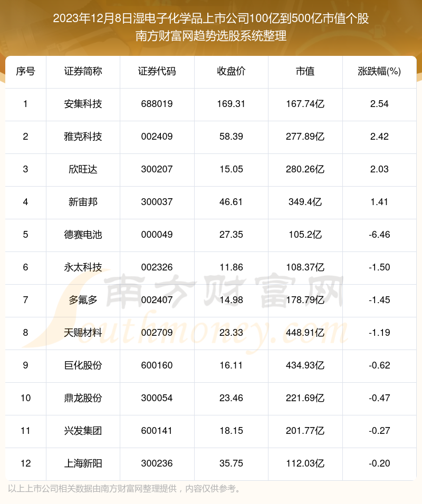422x504 pixels.
Task: Select stock code 002709
Action: 157,333
